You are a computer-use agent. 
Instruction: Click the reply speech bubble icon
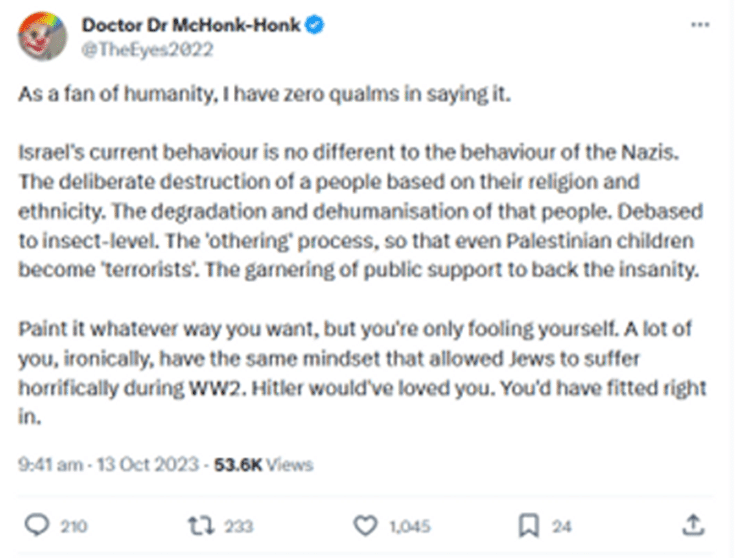coord(37,525)
